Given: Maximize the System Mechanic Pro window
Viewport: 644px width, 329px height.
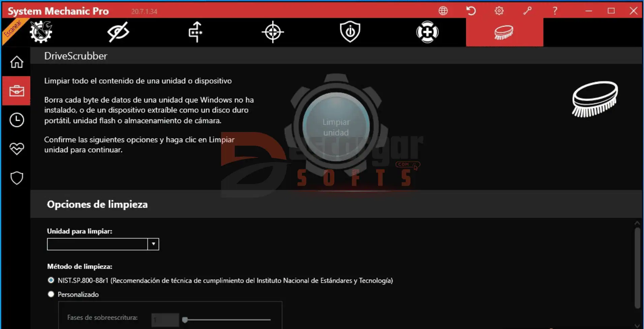Looking at the screenshot, I should pyautogui.click(x=611, y=11).
